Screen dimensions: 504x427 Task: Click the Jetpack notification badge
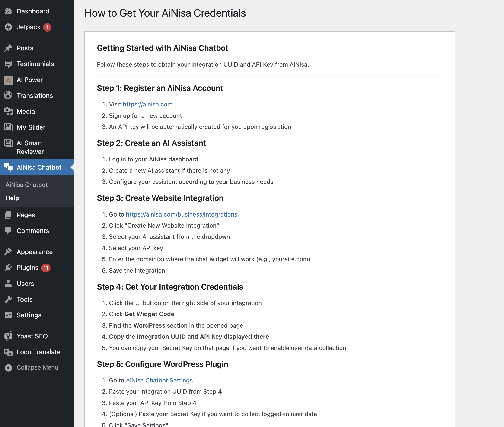click(48, 27)
